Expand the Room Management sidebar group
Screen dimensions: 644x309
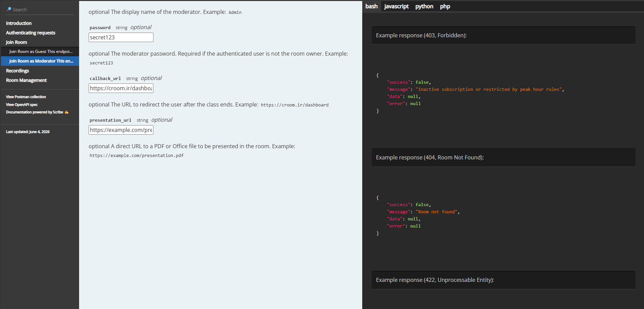pyautogui.click(x=26, y=80)
